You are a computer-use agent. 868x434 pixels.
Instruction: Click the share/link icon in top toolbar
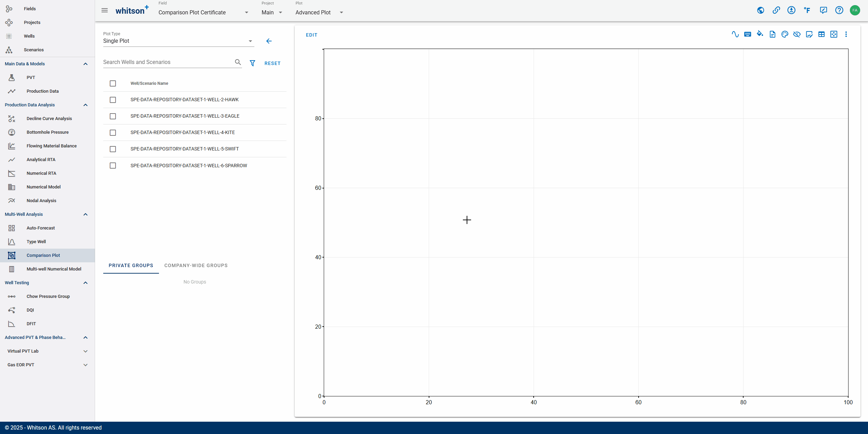point(776,10)
